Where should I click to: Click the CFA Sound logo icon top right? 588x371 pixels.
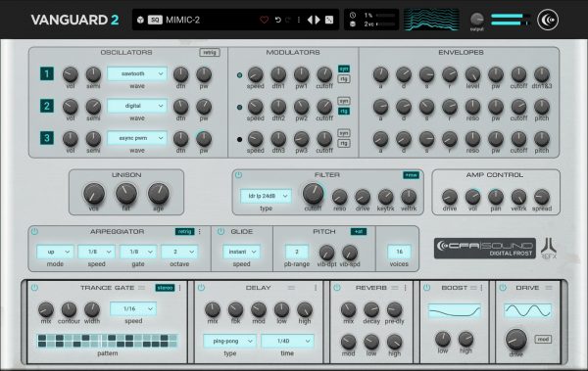coord(548,20)
